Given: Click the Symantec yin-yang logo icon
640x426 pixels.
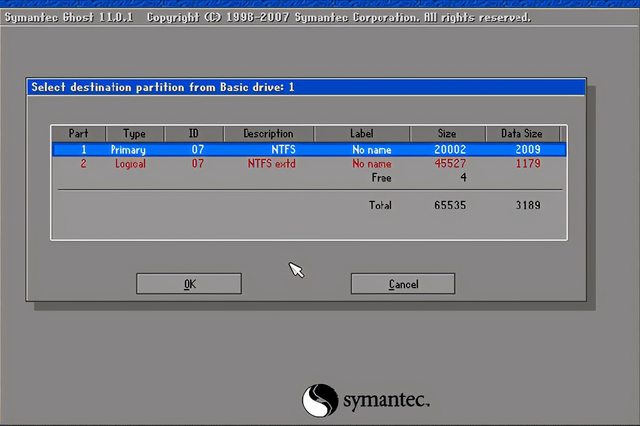Looking at the screenshot, I should tap(317, 400).
